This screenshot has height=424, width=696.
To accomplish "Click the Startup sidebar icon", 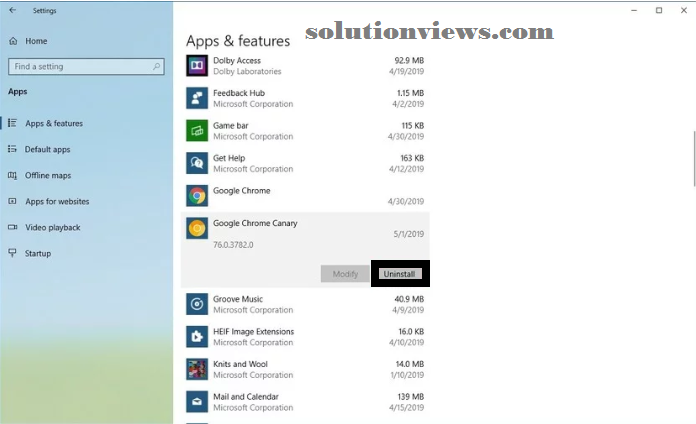I will pyautogui.click(x=12, y=253).
